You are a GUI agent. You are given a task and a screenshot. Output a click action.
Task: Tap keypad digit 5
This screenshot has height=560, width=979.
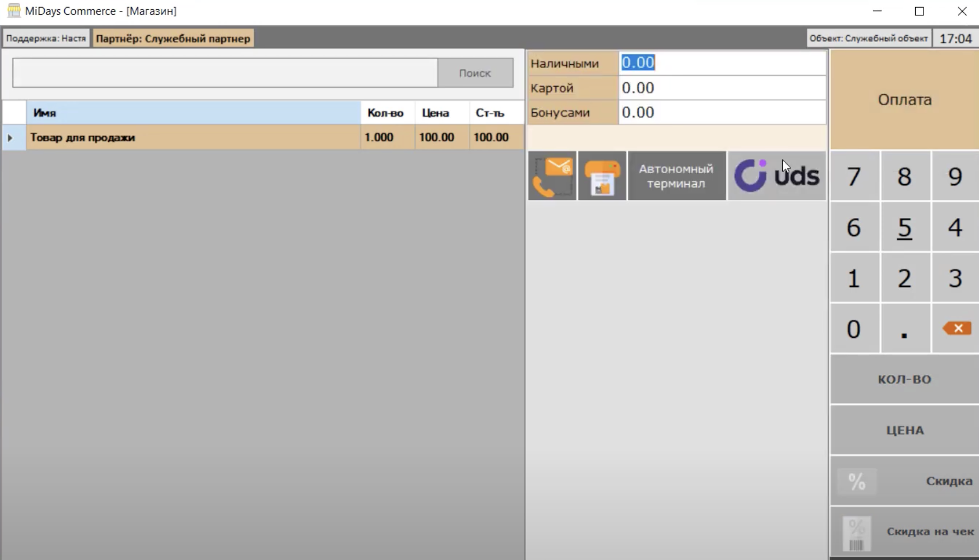[905, 227]
